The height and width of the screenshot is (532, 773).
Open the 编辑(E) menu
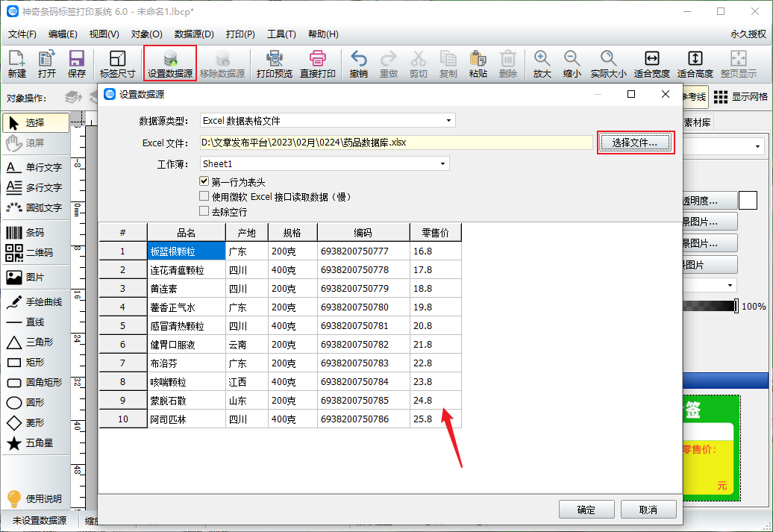(63, 34)
